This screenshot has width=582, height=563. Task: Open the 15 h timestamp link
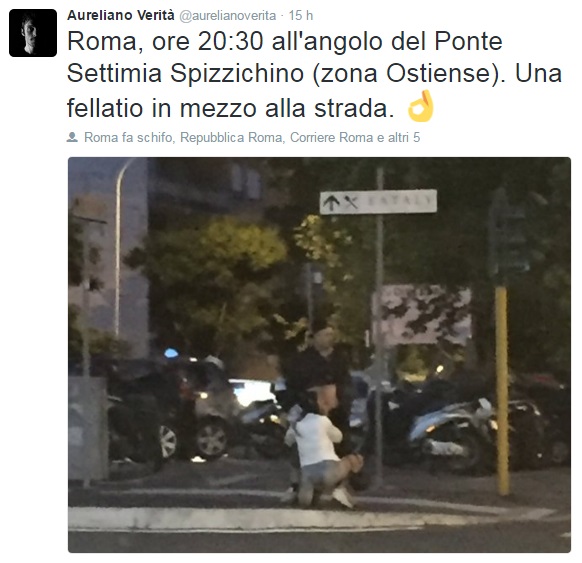click(x=301, y=16)
